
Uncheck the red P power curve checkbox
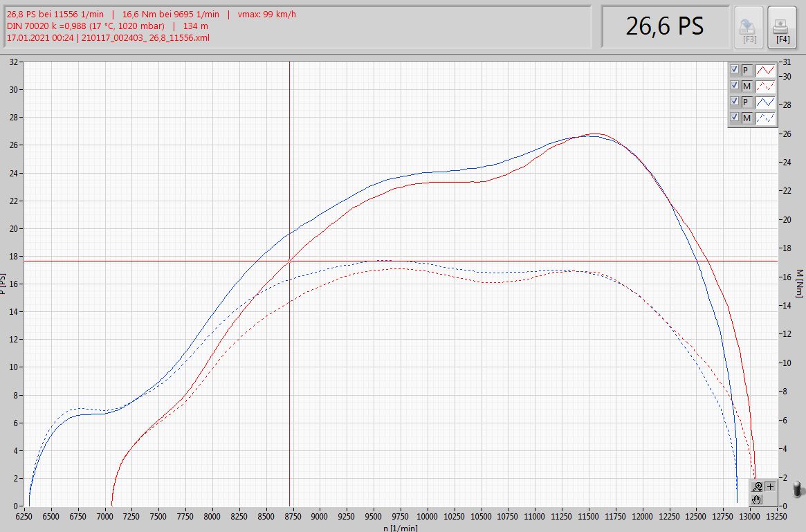tap(735, 70)
